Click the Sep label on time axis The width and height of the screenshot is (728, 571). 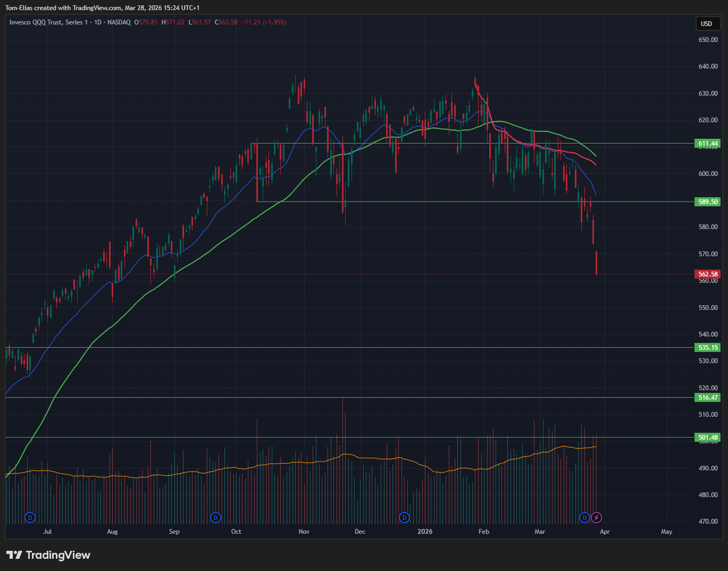[x=174, y=532]
